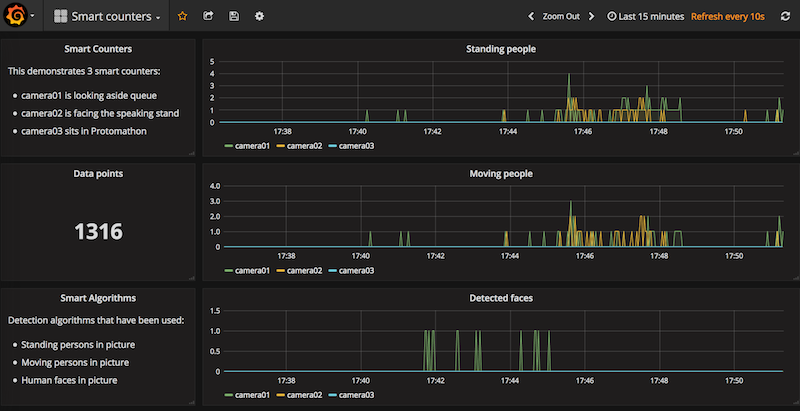Toggle camera01 series in Standing people legend
This screenshot has width=800, height=411.
(x=247, y=146)
